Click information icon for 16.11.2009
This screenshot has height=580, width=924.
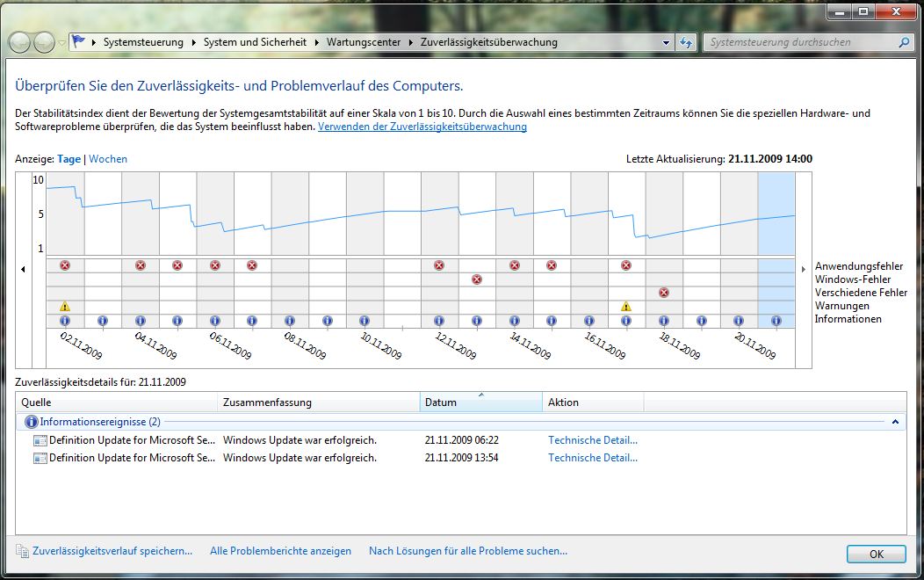coord(589,321)
